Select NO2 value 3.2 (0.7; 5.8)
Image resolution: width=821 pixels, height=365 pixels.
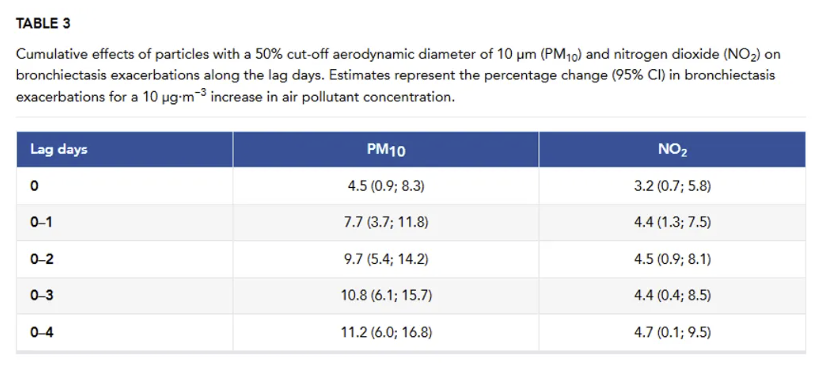(x=672, y=186)
